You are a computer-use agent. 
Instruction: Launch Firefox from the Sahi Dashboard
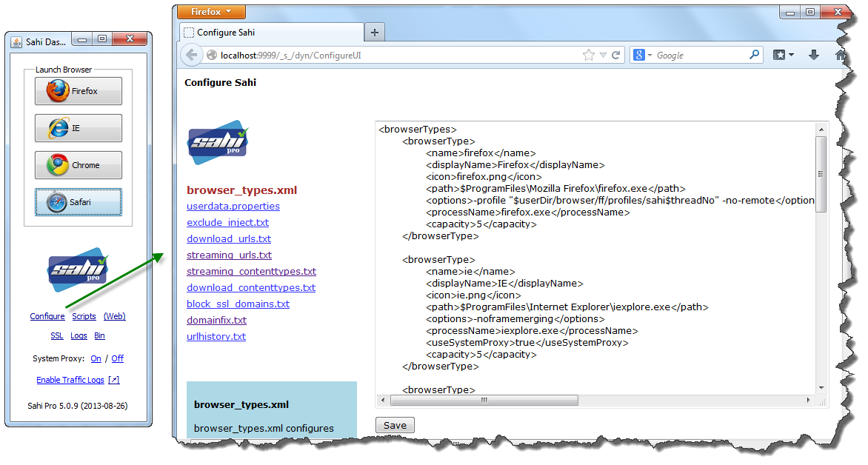78,91
